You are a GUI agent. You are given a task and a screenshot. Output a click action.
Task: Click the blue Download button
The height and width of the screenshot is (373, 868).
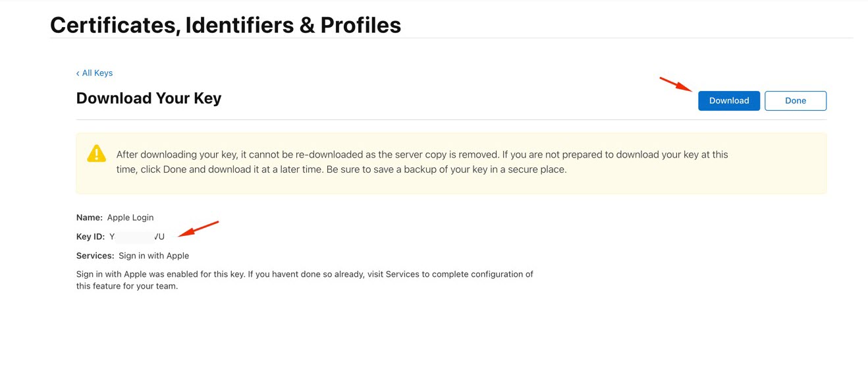(x=729, y=101)
